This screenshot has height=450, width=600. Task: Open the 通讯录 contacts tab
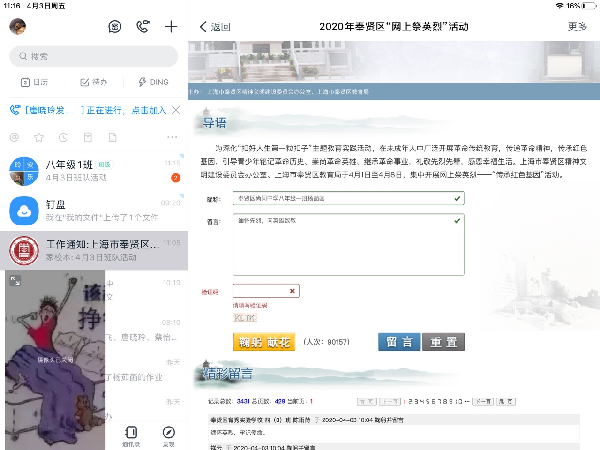pos(131,436)
